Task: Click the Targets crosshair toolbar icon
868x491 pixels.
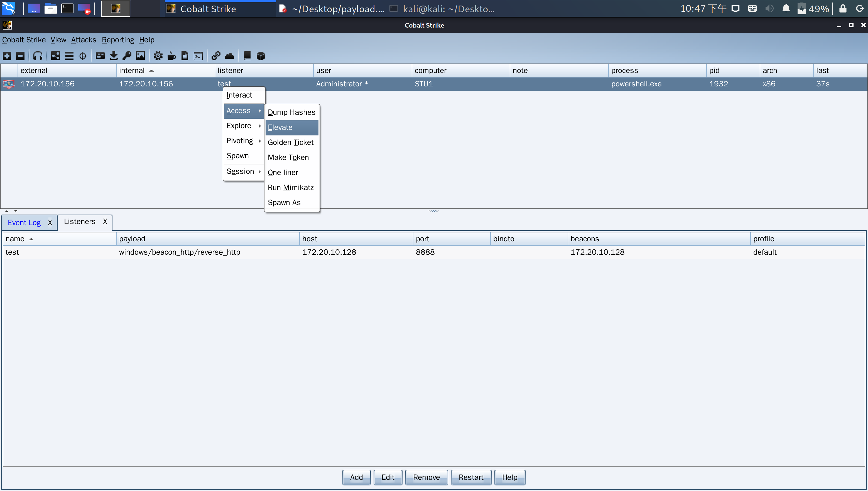Action: pos(83,56)
